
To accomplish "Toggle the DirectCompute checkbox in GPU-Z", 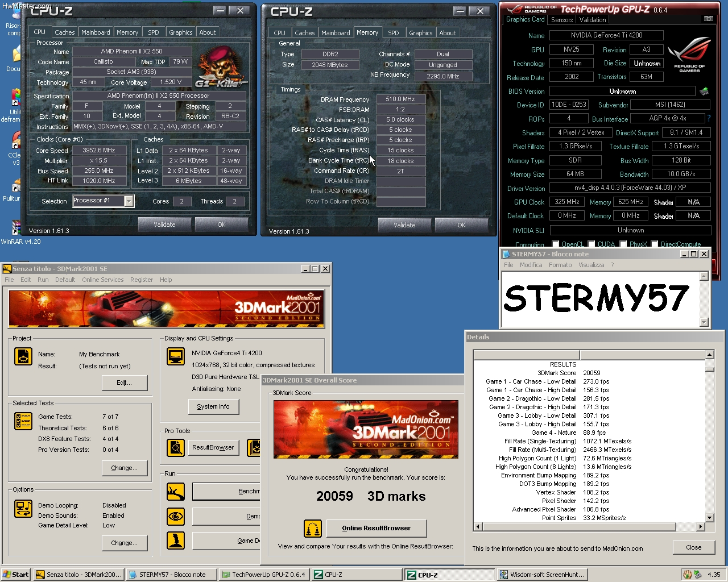I will (x=655, y=244).
